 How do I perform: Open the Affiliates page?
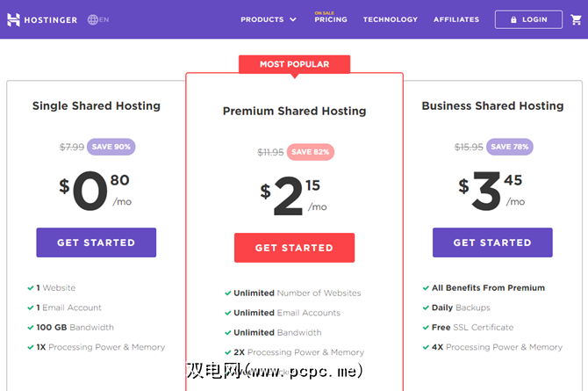[x=456, y=19]
